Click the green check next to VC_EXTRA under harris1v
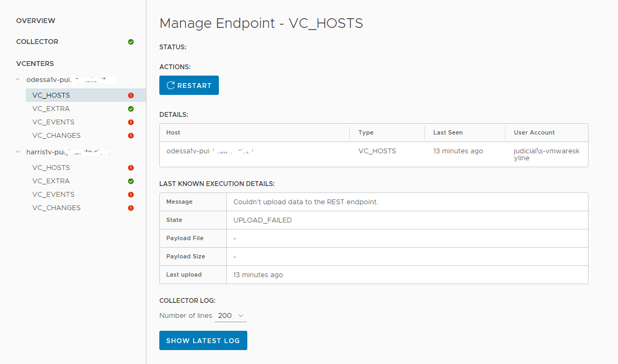This screenshot has height=364, width=618. (130, 181)
